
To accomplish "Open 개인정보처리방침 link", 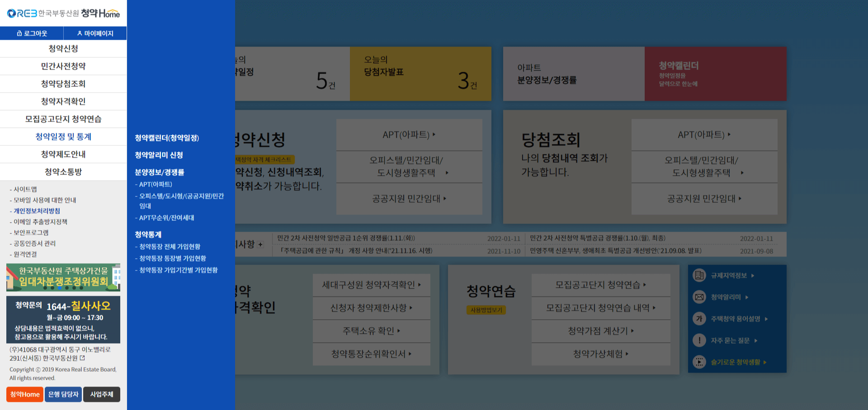I will tap(36, 211).
